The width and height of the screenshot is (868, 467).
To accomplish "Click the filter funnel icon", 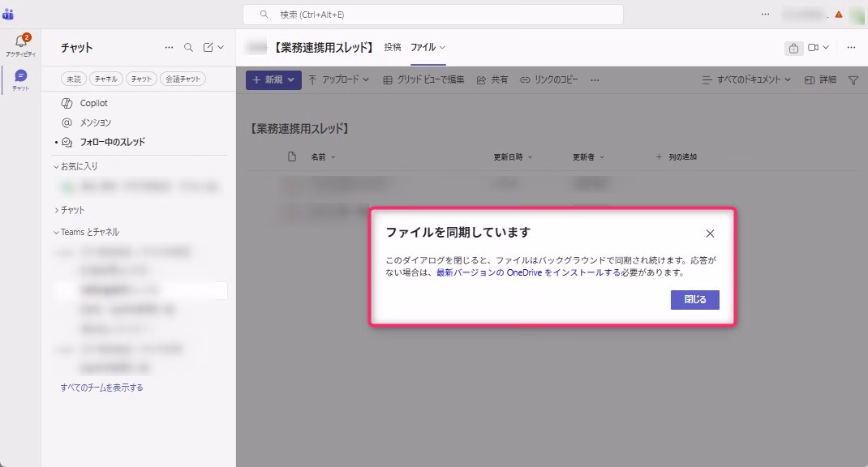I will pos(853,80).
